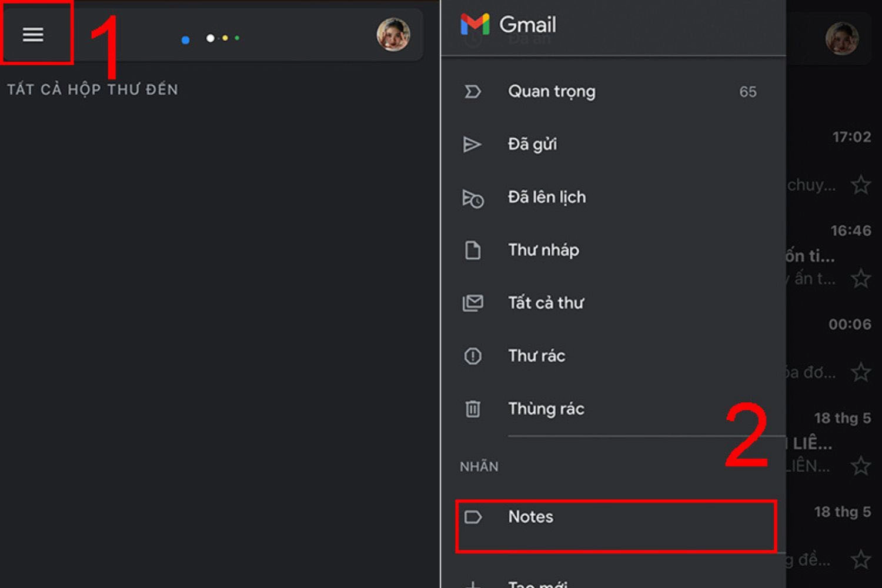Star the second 18 thg 5 email
The image size is (882, 588).
pyautogui.click(x=861, y=559)
